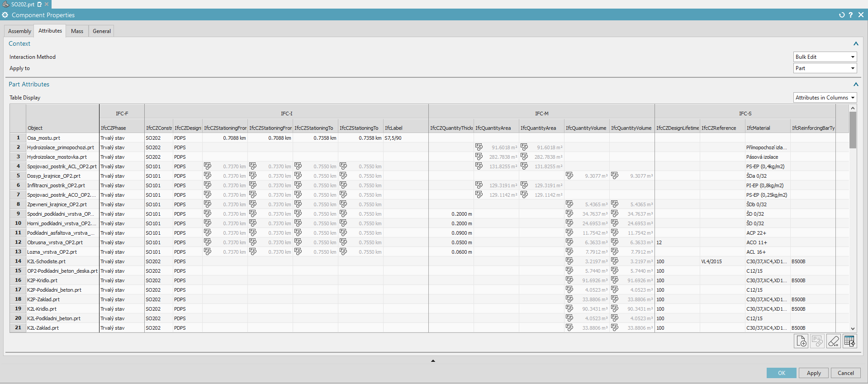Click the export table to spreadsheet icon
Viewport: 868px width, 384px height.
point(849,341)
